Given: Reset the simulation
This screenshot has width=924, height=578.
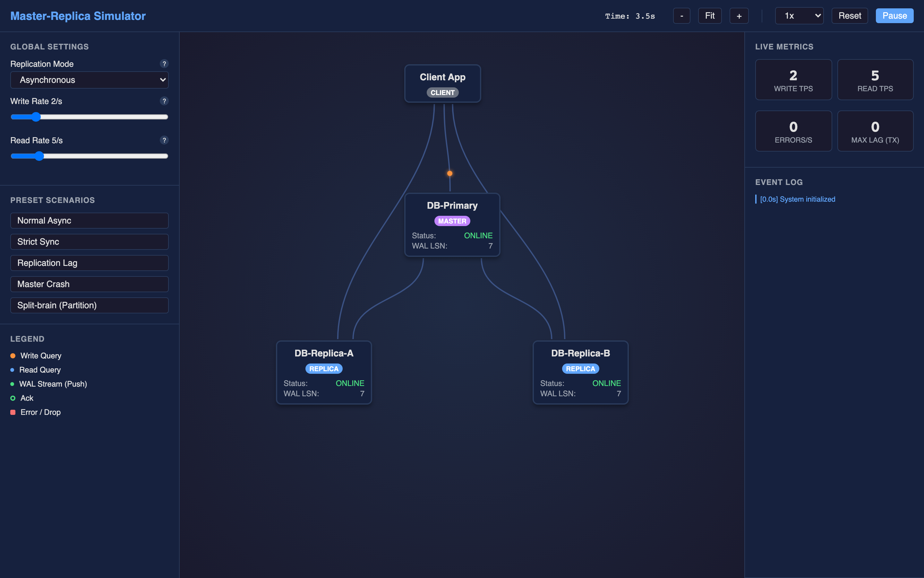Looking at the screenshot, I should click(850, 16).
